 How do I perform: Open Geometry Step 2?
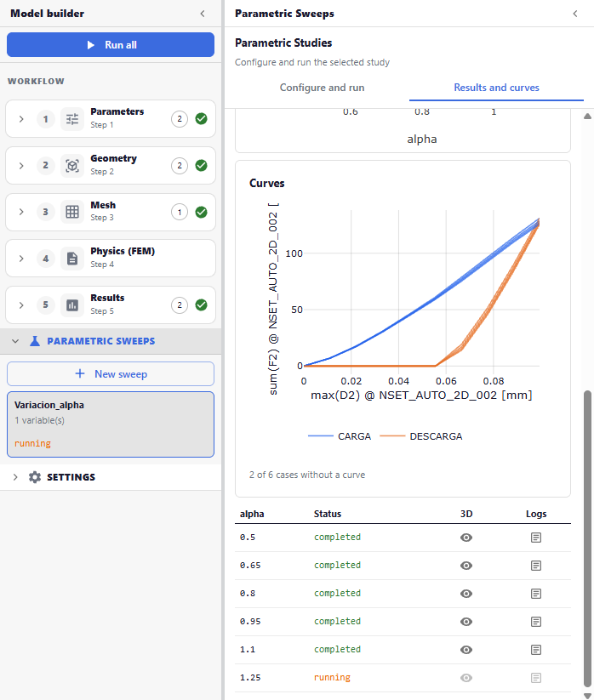click(x=111, y=166)
